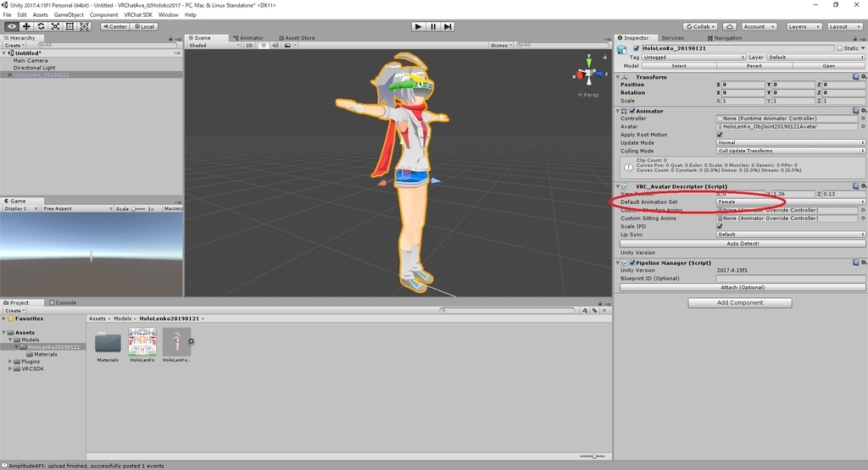Toggle HoloLenKo_20190121 active checkbox

coord(636,48)
